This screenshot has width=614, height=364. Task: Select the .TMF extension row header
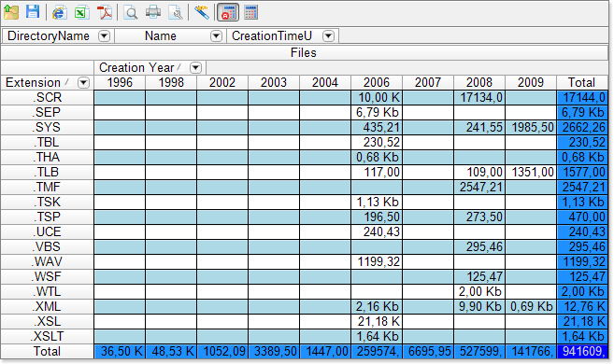[x=47, y=187]
